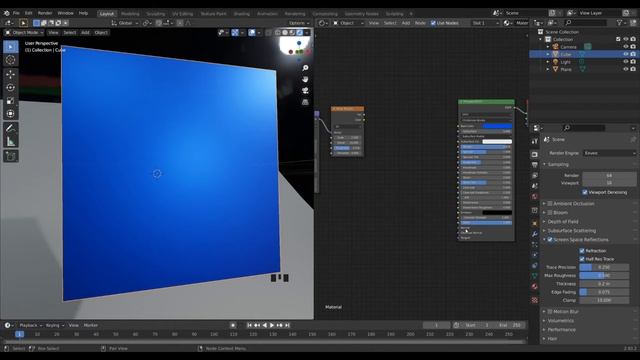
Task: Adjust the Trace Precision slider
Action: click(x=604, y=267)
